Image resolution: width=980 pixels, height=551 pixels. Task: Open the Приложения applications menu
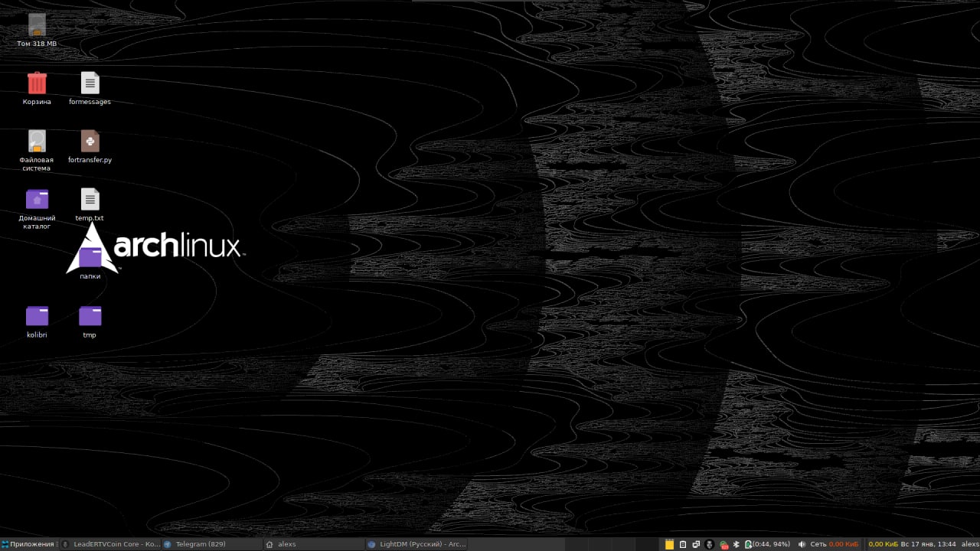click(28, 544)
